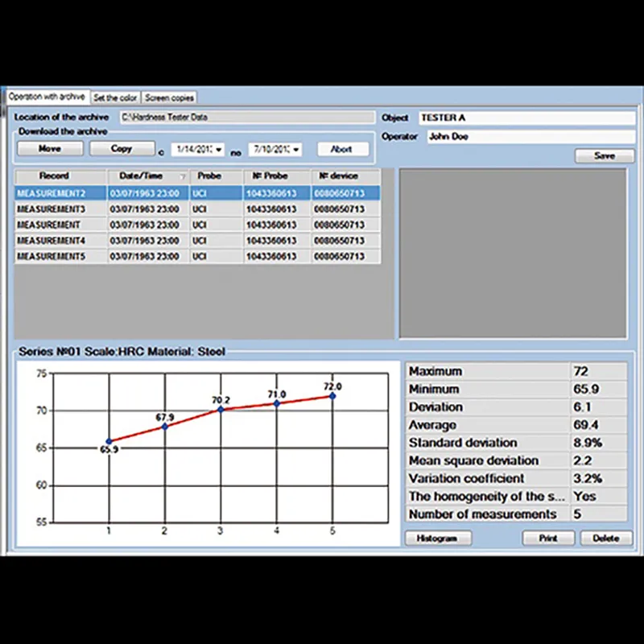644x644 pixels.
Task: Click the Move button
Action: click(x=50, y=149)
